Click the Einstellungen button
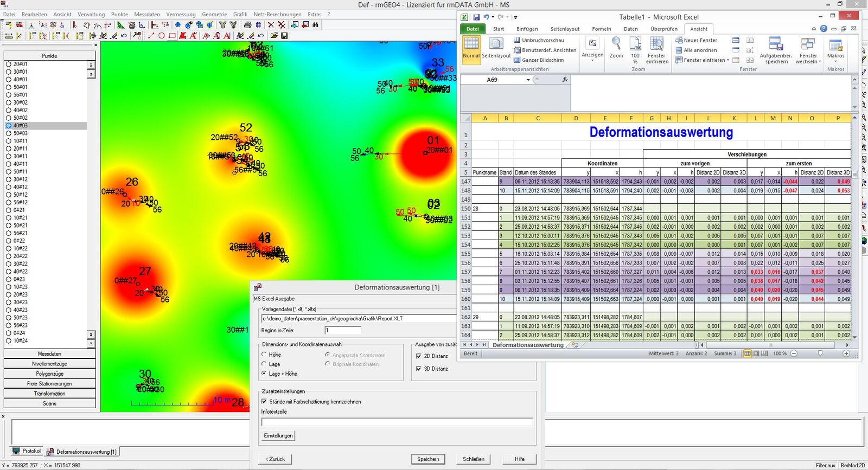 point(278,436)
